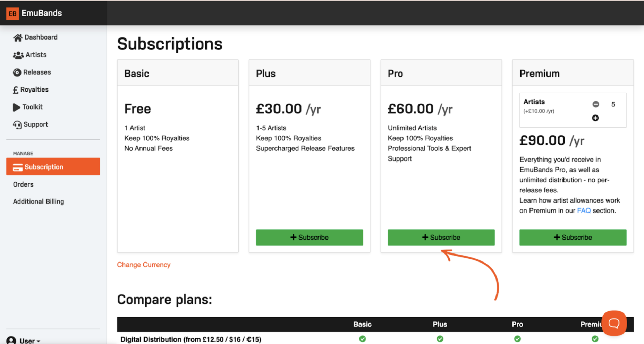Click the Royalties pound icon

pyautogui.click(x=16, y=89)
